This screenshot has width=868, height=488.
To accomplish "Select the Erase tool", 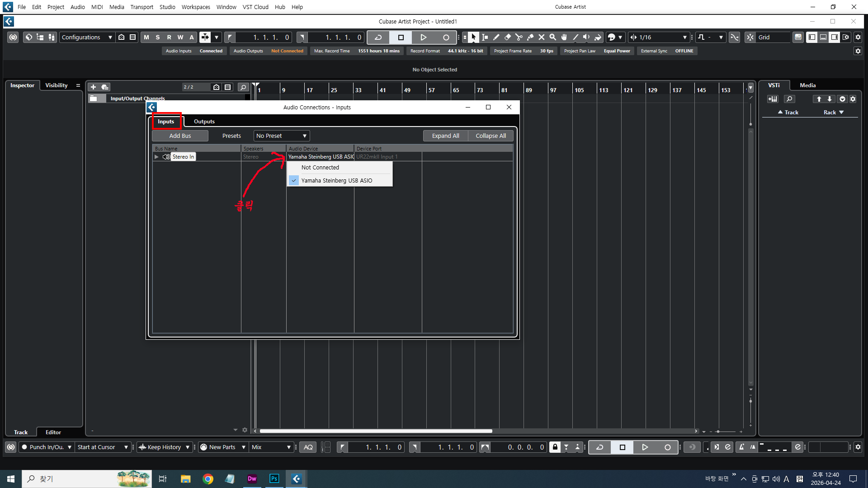I will tap(507, 37).
